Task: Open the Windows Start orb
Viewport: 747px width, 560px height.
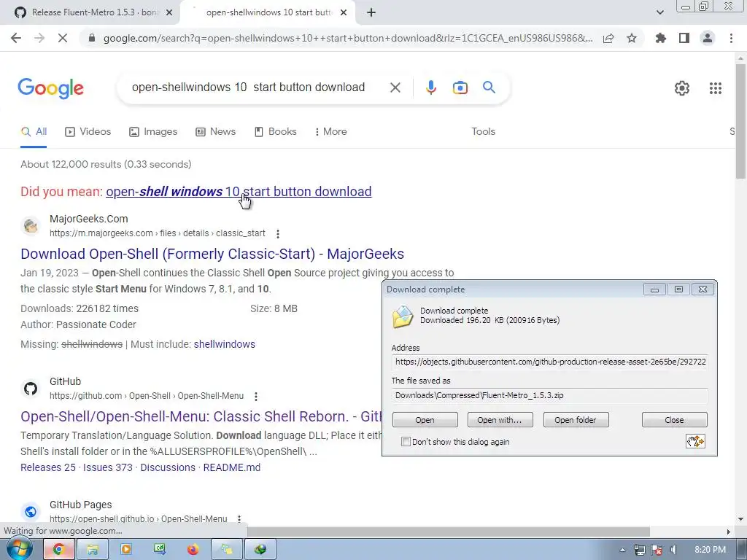Action: point(19,550)
